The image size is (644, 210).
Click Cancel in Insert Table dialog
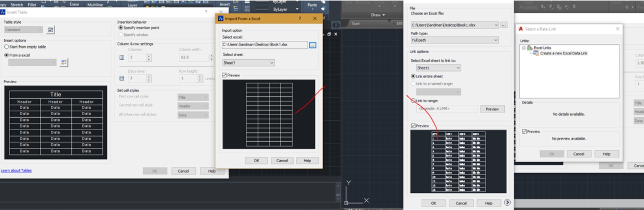point(184,171)
